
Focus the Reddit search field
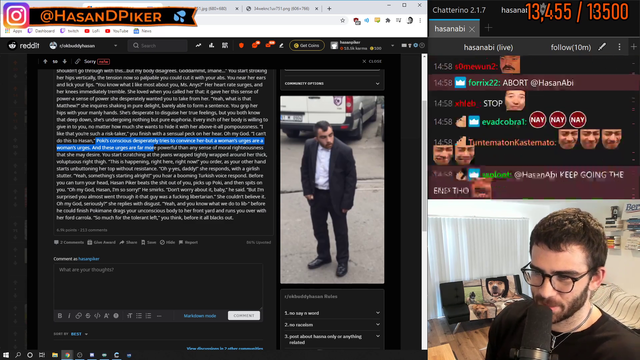tap(158, 46)
